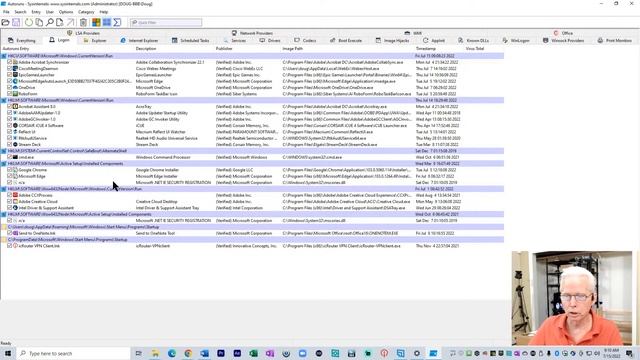The height and width of the screenshot is (360, 640).
Task: Open the Entry menu
Action: click(36, 12)
